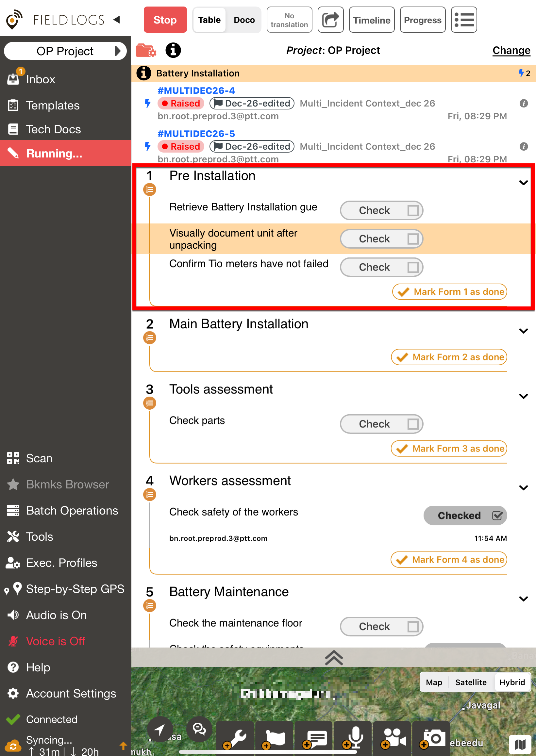Image resolution: width=536 pixels, height=756 pixels.
Task: Expand the OP Project selector arrow
Action: pos(117,51)
